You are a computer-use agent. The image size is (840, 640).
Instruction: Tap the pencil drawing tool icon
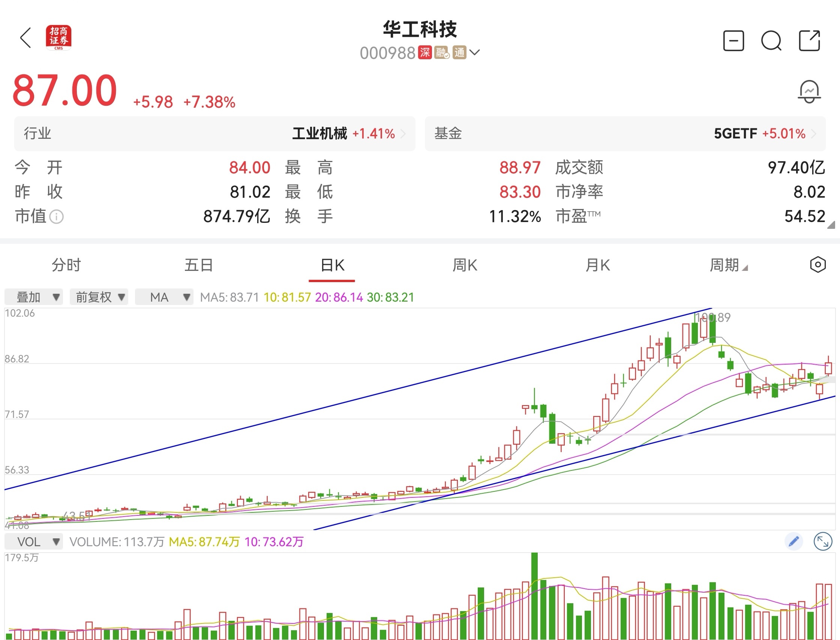[x=793, y=541]
